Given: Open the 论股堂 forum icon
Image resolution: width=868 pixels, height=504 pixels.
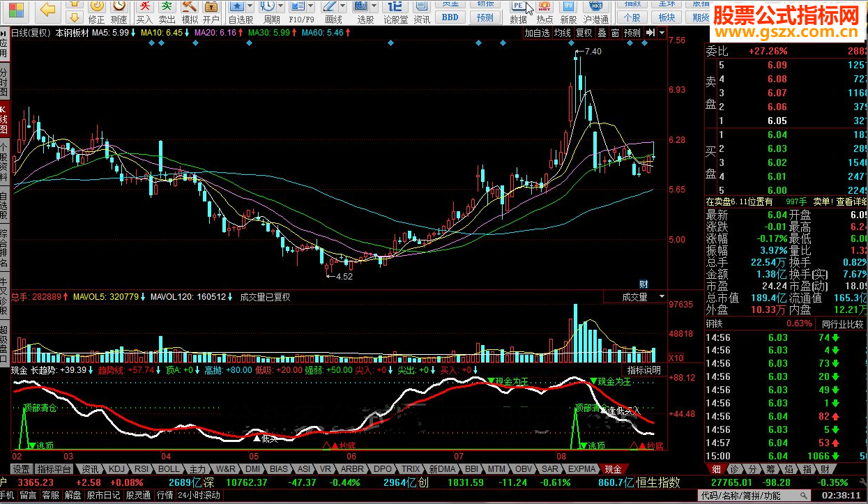Looking at the screenshot, I should 395,12.
